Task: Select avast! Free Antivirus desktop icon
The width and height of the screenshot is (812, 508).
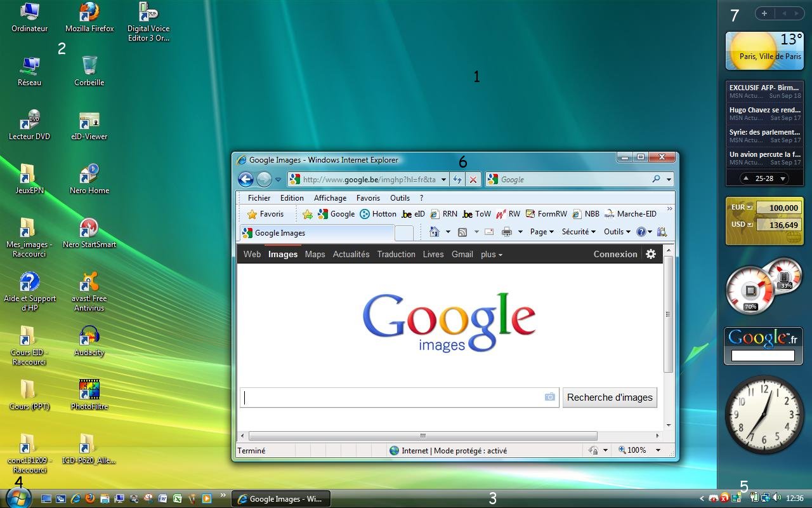Action: [89, 291]
